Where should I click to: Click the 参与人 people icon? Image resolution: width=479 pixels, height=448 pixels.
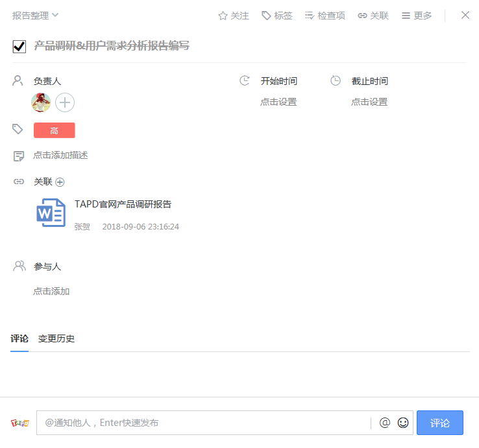click(19, 266)
